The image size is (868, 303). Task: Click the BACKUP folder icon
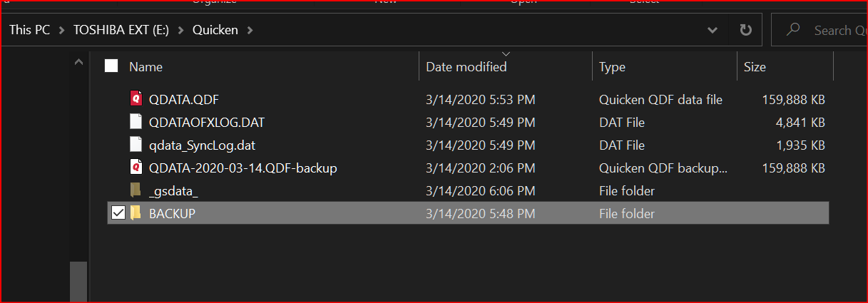(x=136, y=213)
